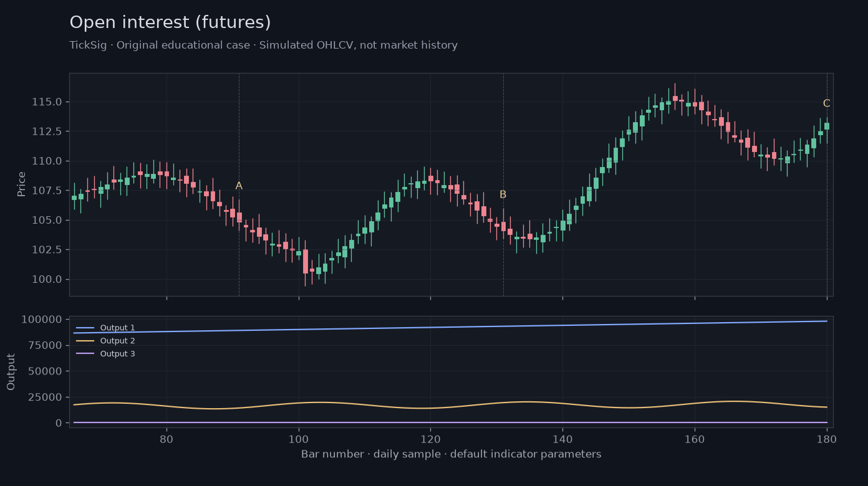Click the 75000 output tick label
Viewport: 868px width, 486px height.
point(45,345)
